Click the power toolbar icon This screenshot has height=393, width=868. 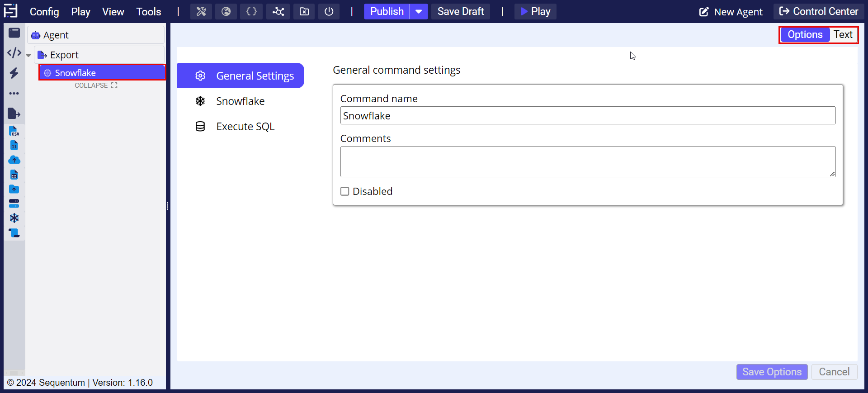329,11
